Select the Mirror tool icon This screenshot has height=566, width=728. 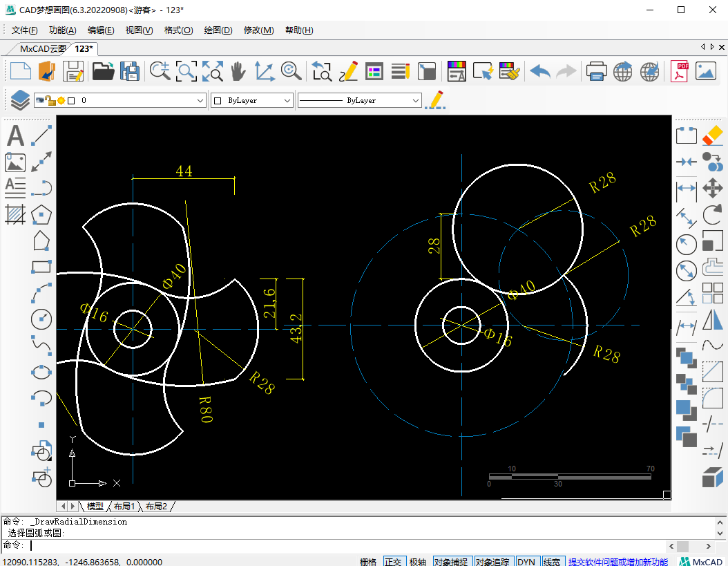point(712,319)
